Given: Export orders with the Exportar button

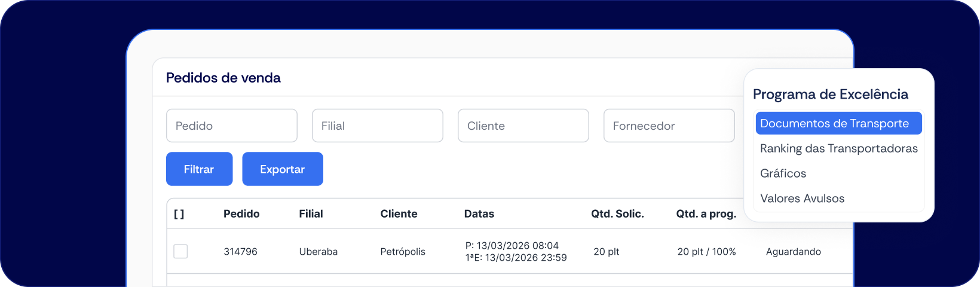Looking at the screenshot, I should click(283, 169).
